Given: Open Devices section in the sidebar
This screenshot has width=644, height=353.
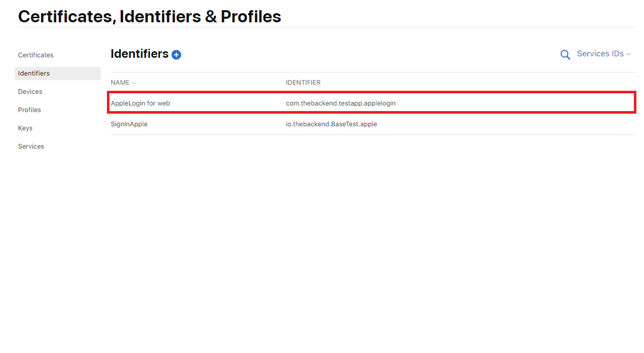Looking at the screenshot, I should (x=30, y=92).
